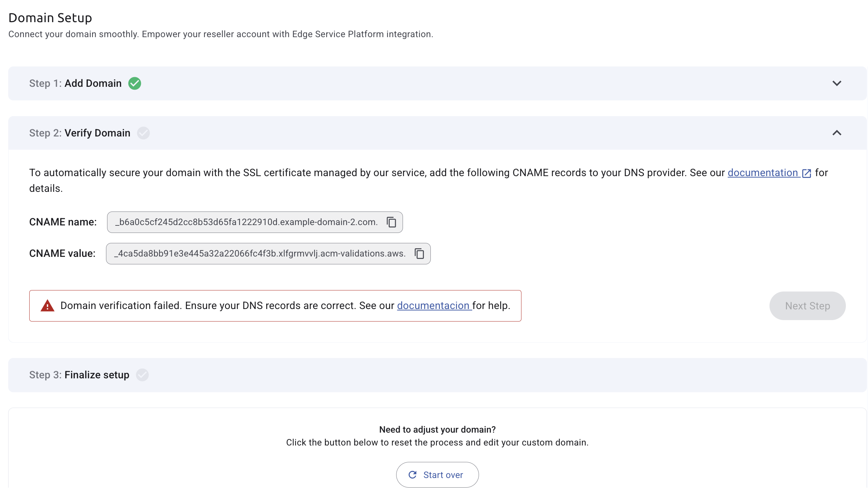Click the red warning triangle icon
This screenshot has height=493, width=868.
click(x=47, y=306)
